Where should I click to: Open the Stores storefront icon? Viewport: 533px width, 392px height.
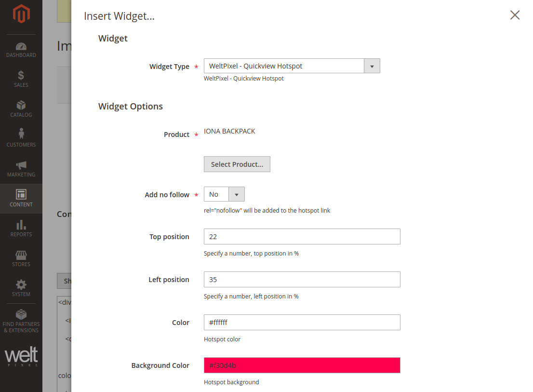pyautogui.click(x=21, y=255)
